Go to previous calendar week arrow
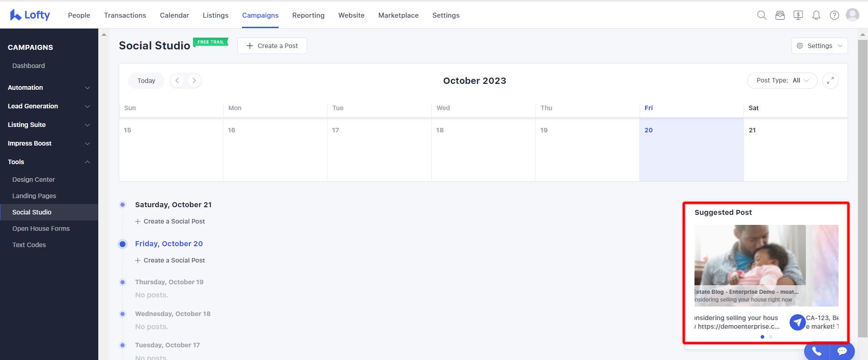This screenshot has width=868, height=360. point(177,81)
